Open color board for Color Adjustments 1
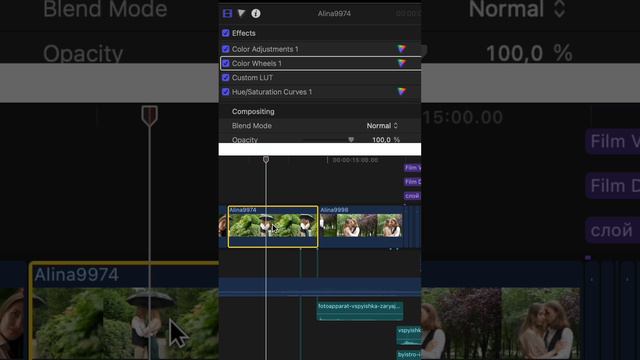 point(402,49)
